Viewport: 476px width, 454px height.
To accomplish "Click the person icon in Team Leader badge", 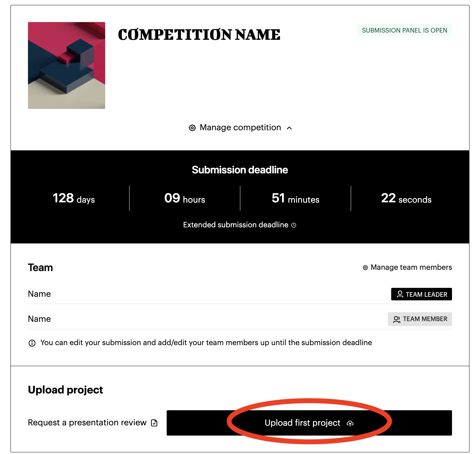I will pyautogui.click(x=400, y=294).
